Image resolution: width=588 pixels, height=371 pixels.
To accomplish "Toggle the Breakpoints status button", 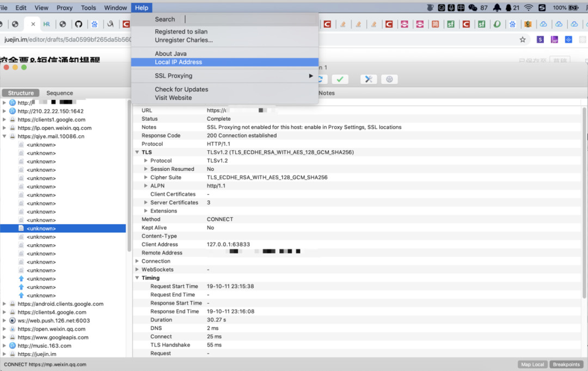I will pyautogui.click(x=566, y=364).
